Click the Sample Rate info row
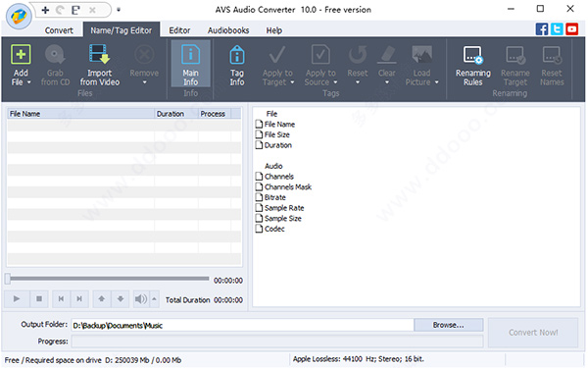The height and width of the screenshot is (368, 588). 279,208
